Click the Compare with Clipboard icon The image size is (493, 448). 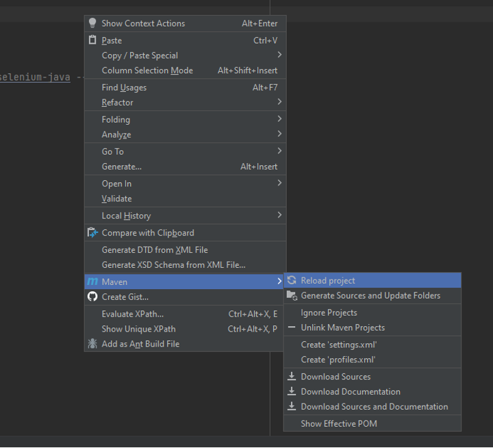[93, 233]
